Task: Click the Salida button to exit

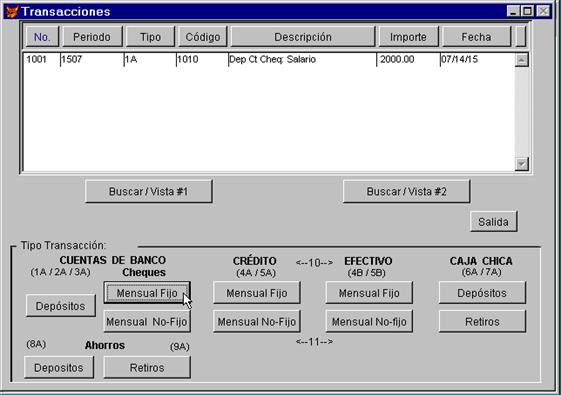Action: (x=494, y=222)
